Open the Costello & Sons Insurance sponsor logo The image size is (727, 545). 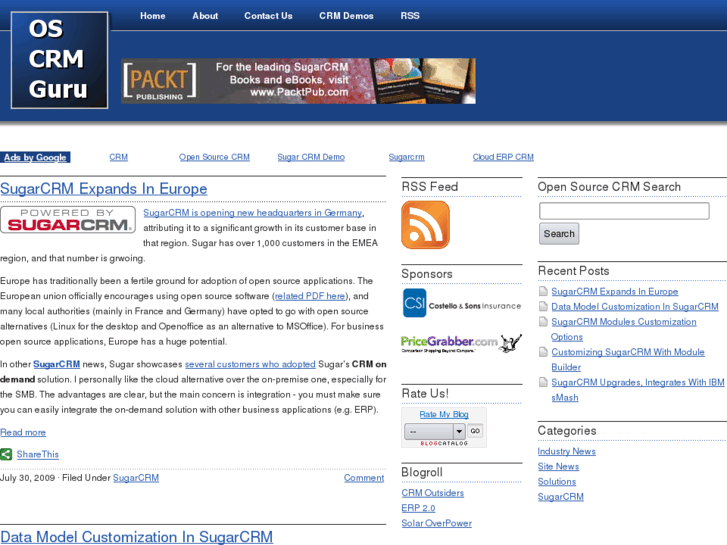(x=461, y=303)
